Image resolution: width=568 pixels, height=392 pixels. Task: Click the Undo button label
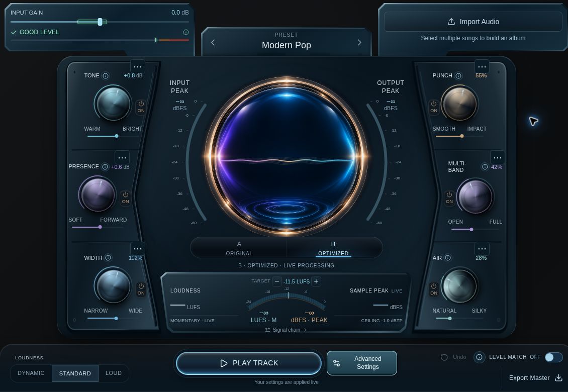tap(459, 357)
